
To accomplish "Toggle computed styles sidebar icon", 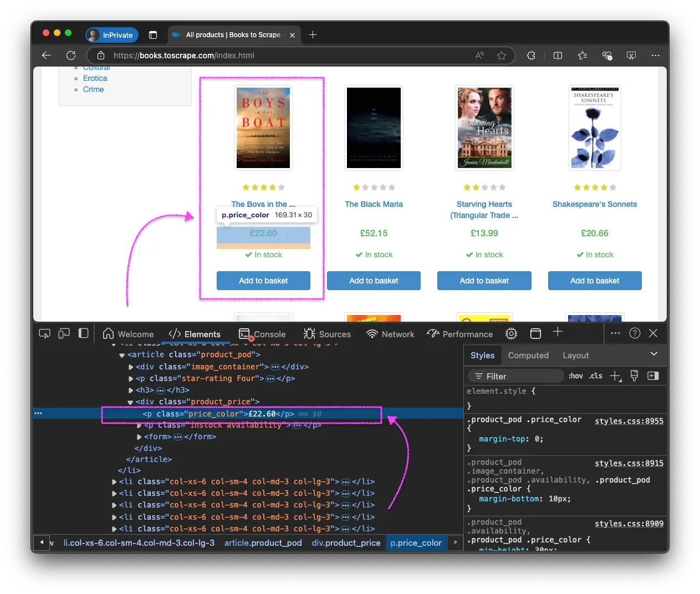I will [x=653, y=375].
